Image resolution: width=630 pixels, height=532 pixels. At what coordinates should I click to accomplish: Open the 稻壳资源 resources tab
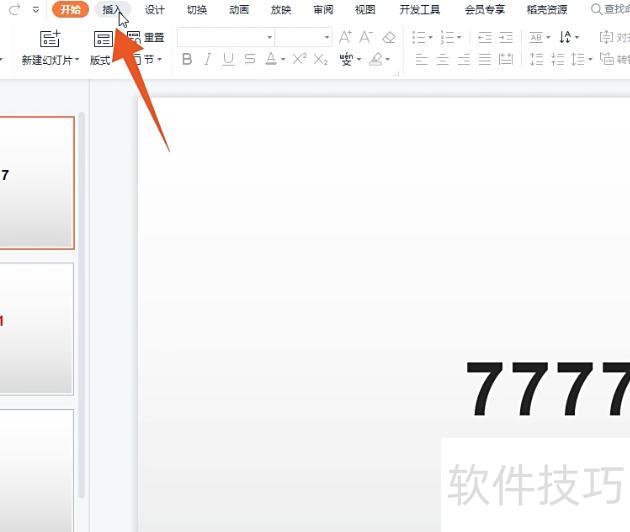[547, 10]
